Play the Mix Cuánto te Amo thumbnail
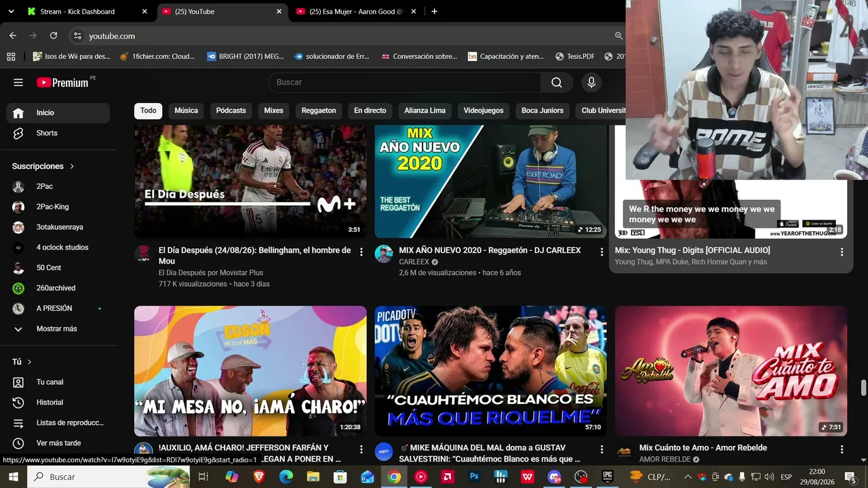Viewport: 868px width, 488px height. pos(731,371)
